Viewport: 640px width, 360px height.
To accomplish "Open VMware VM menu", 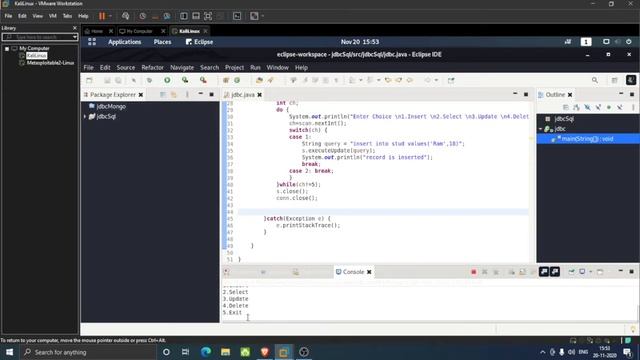I will tap(53, 16).
